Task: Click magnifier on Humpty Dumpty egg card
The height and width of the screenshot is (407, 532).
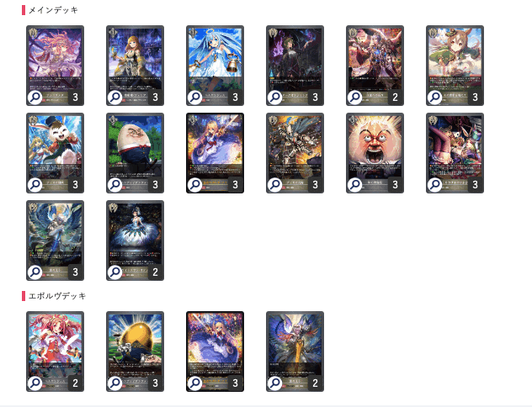Action: click(x=115, y=185)
